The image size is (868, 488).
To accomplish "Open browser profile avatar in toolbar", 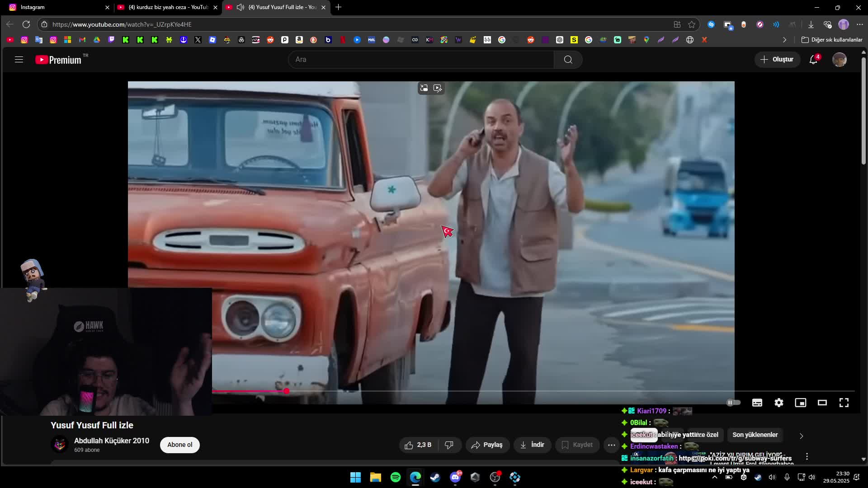I will [844, 24].
